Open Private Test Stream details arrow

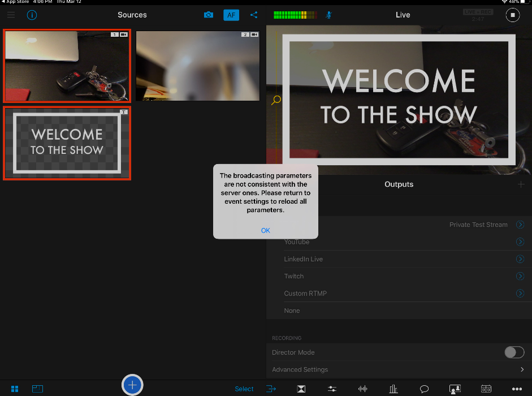[520, 225]
